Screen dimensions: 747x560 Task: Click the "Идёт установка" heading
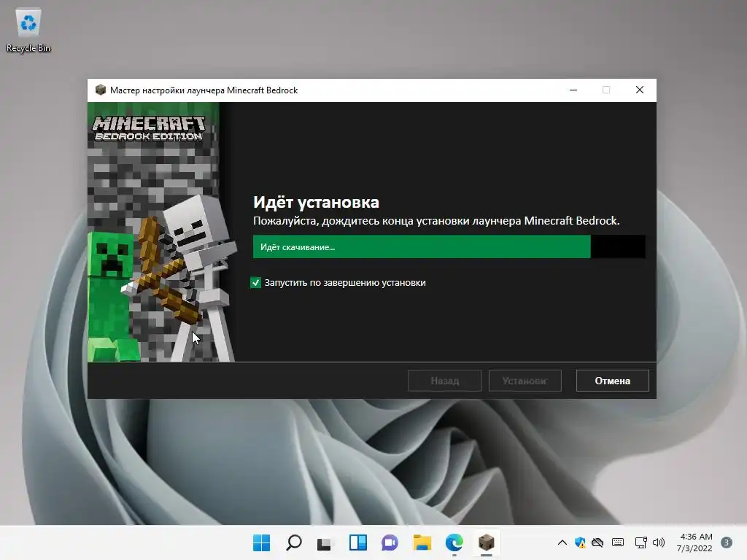click(x=316, y=203)
